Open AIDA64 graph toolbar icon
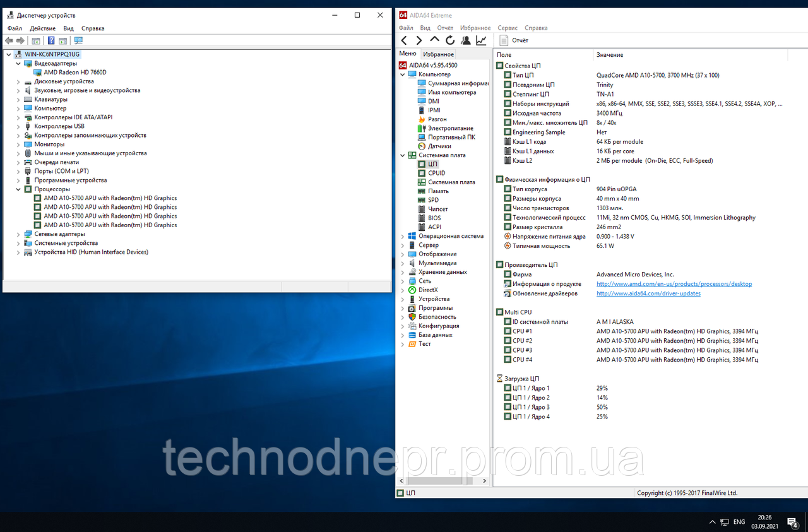 (481, 40)
